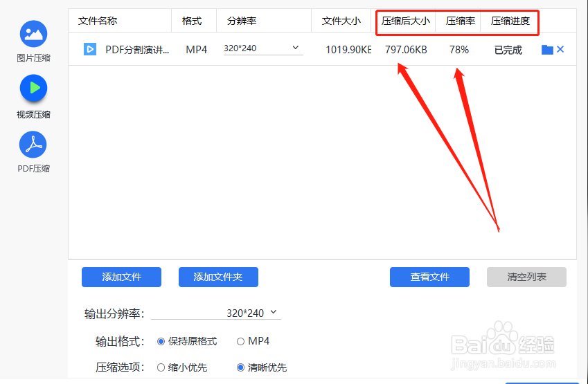Expand the 输出分辨率 dropdown
The image size is (588, 384).
[x=216, y=313]
